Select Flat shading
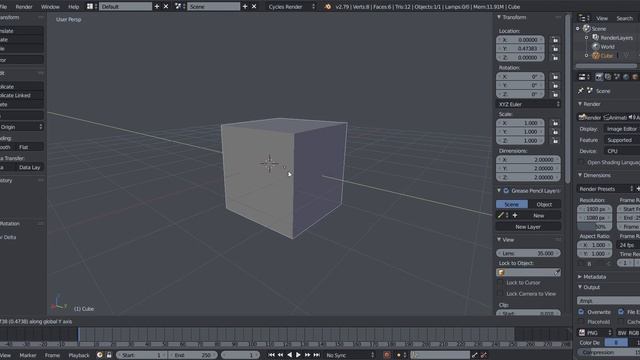Image resolution: width=640 pixels, height=360 pixels. coord(29,147)
